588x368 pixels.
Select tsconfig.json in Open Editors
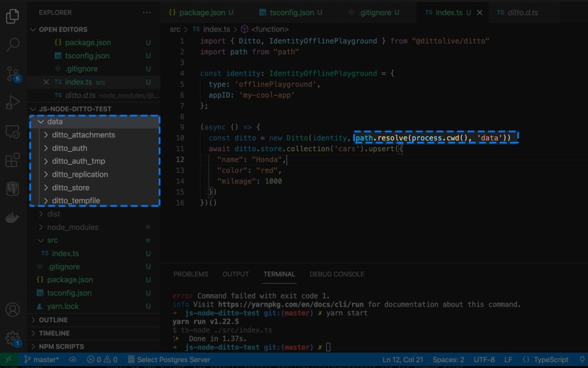[94, 56]
